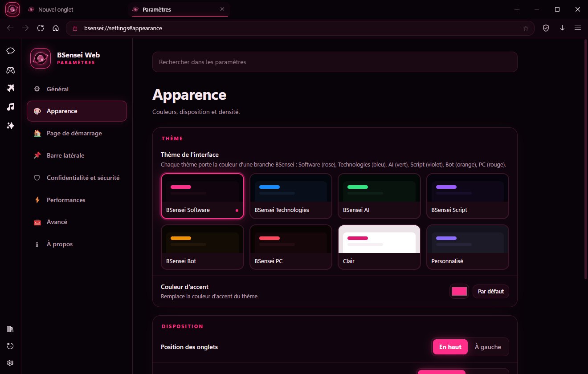
Task: Set tab position to À gauche
Action: point(488,347)
